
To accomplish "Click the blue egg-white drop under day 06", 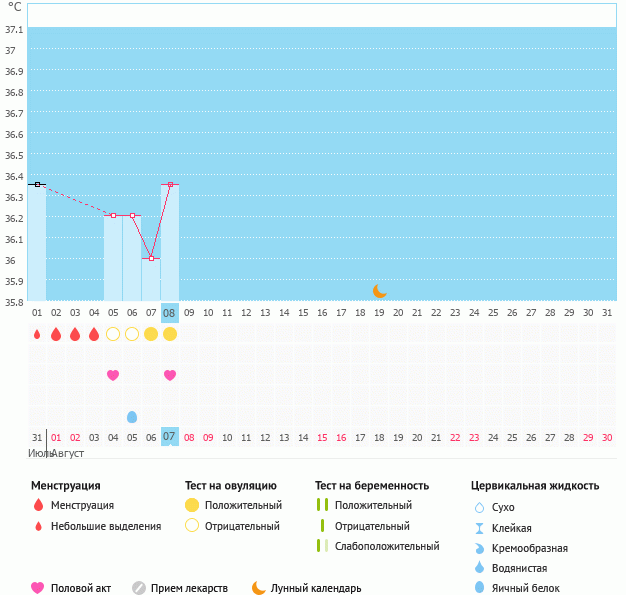I will coord(132,416).
